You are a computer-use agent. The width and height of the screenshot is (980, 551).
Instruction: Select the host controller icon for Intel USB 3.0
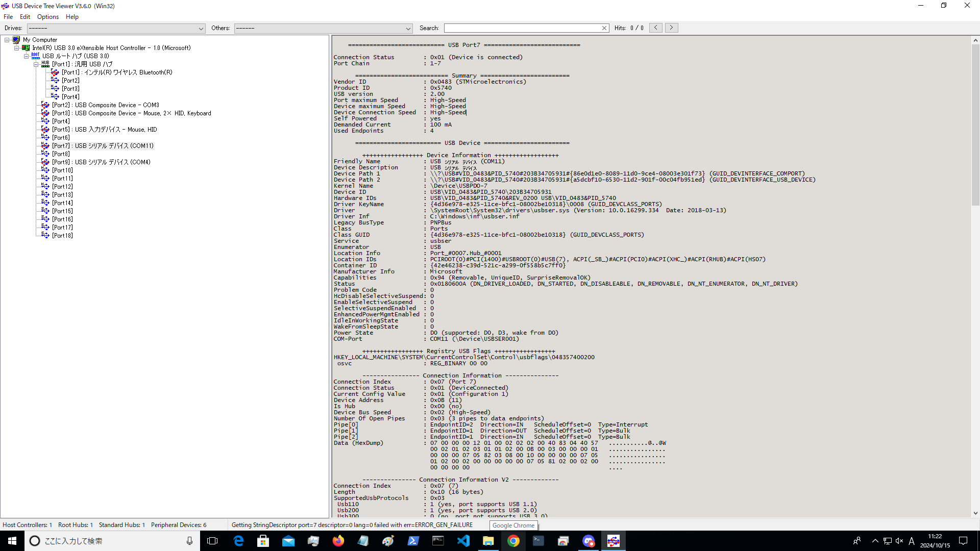point(26,47)
